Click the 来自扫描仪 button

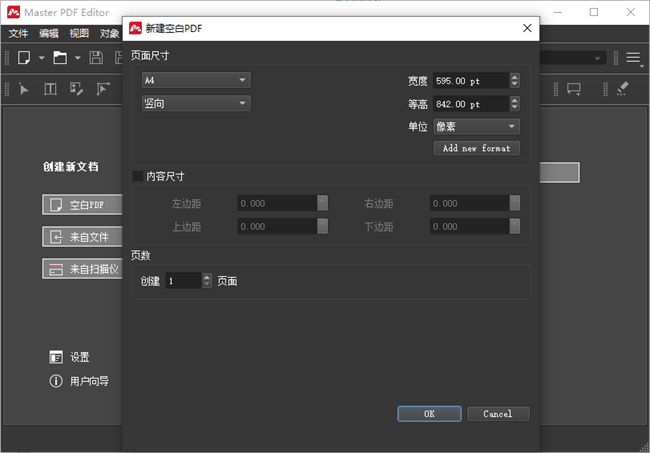pyautogui.click(x=82, y=269)
